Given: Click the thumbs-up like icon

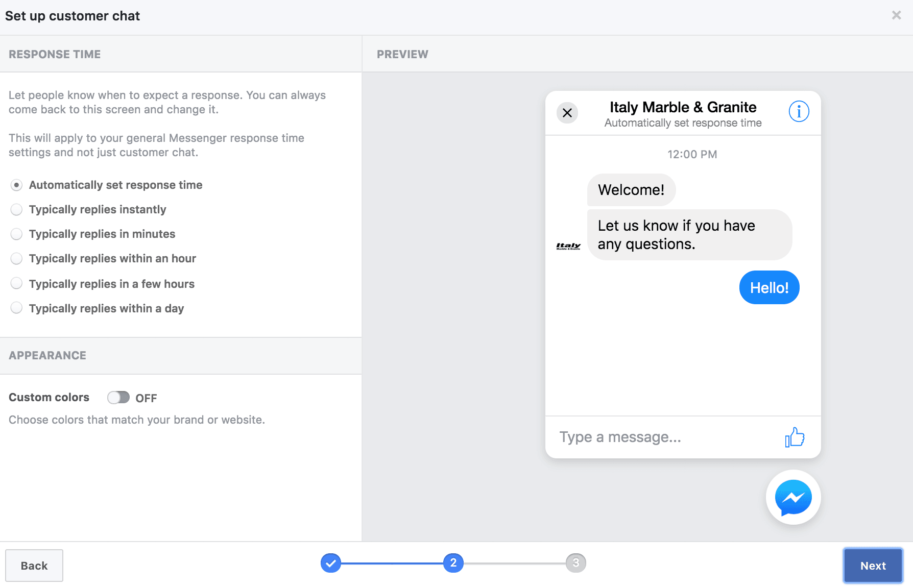Looking at the screenshot, I should (795, 437).
